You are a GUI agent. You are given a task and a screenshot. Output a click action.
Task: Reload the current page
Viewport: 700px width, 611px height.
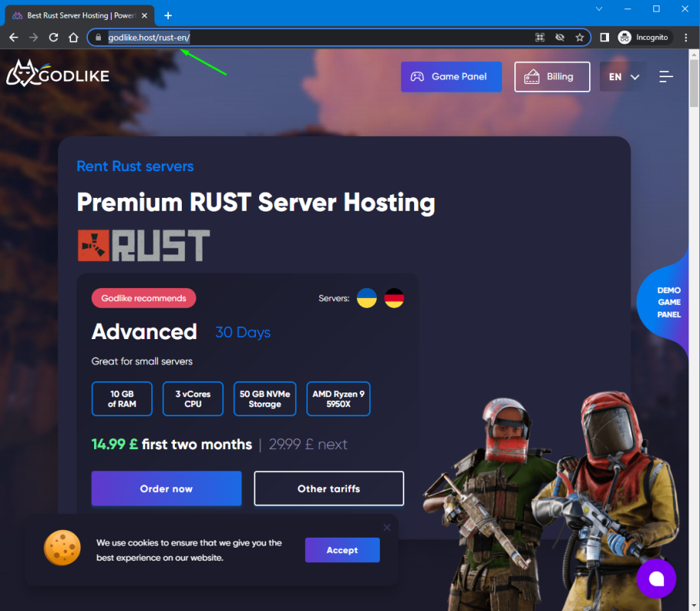tap(53, 37)
